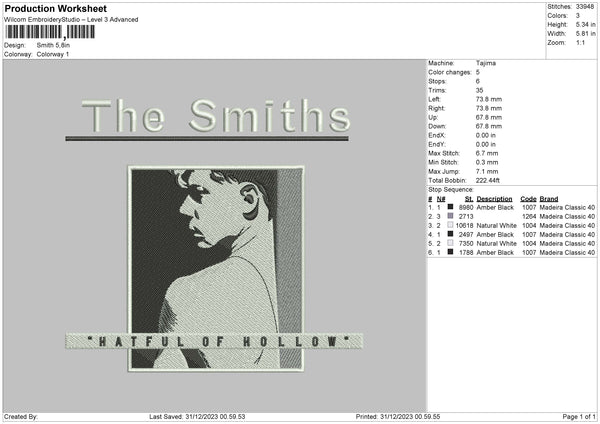Click the Total Bobbin value '222.44ft'
The width and height of the screenshot is (600, 424).
click(488, 181)
